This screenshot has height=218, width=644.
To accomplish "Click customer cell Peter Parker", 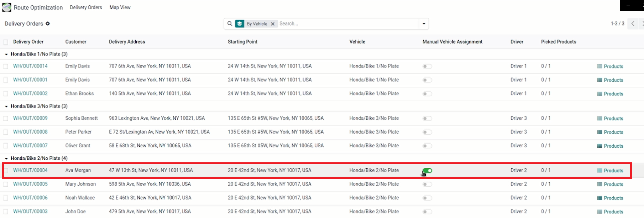I will coord(78,132).
